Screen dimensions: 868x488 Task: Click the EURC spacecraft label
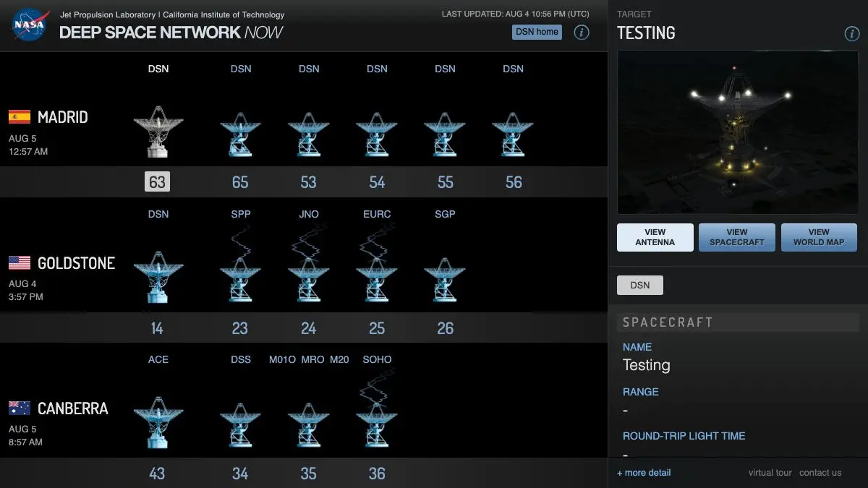pyautogui.click(x=377, y=214)
